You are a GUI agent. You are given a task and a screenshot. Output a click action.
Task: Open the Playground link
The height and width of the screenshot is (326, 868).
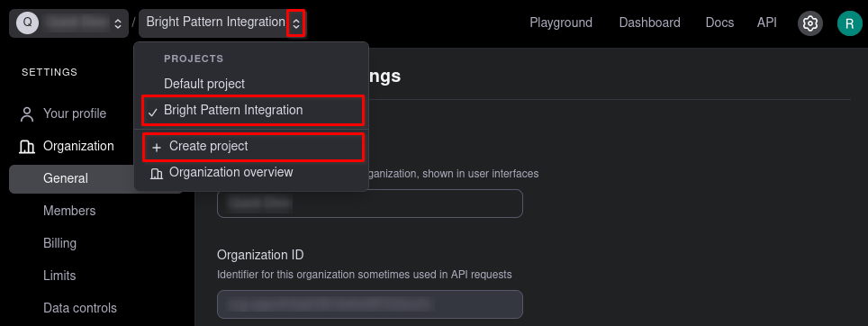[561, 23]
